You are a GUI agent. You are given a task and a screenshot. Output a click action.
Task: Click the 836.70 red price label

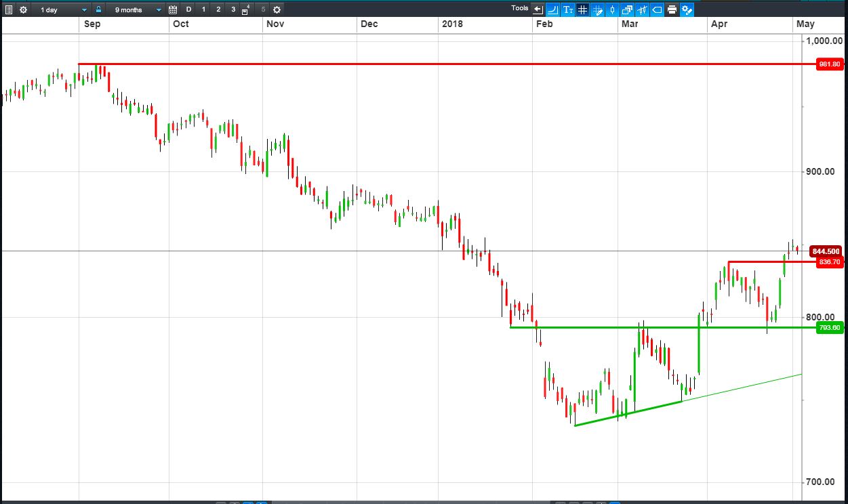pyautogui.click(x=830, y=261)
